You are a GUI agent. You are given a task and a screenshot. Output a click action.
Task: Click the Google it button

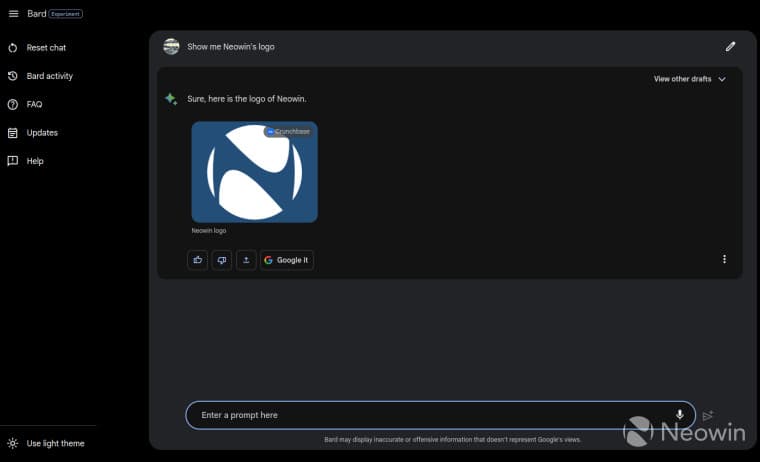287,260
